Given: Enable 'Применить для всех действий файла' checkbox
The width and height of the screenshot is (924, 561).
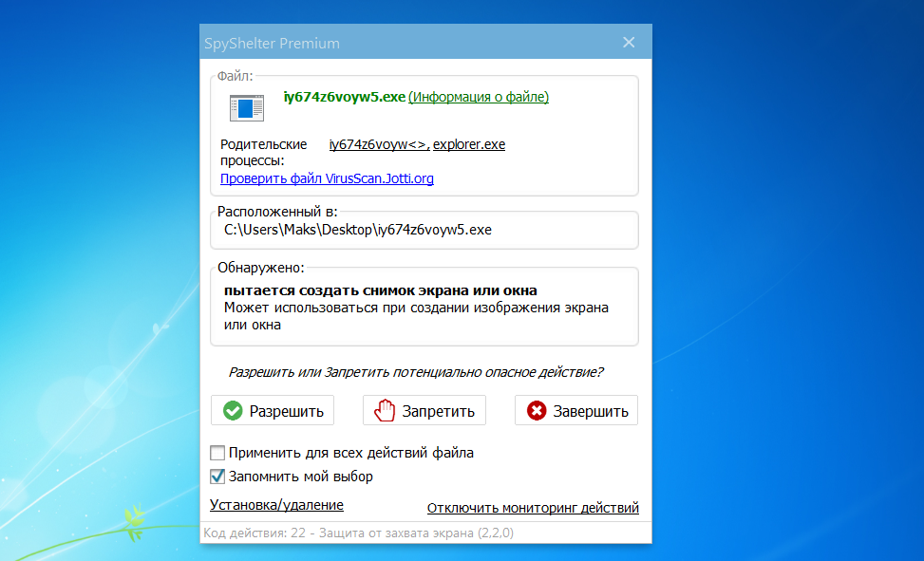Looking at the screenshot, I should 217,453.
